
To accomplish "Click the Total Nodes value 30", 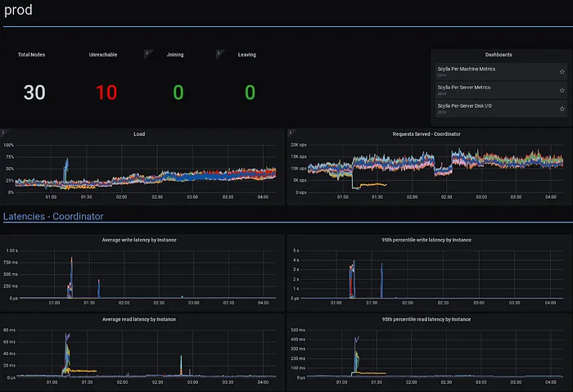I will click(x=34, y=92).
